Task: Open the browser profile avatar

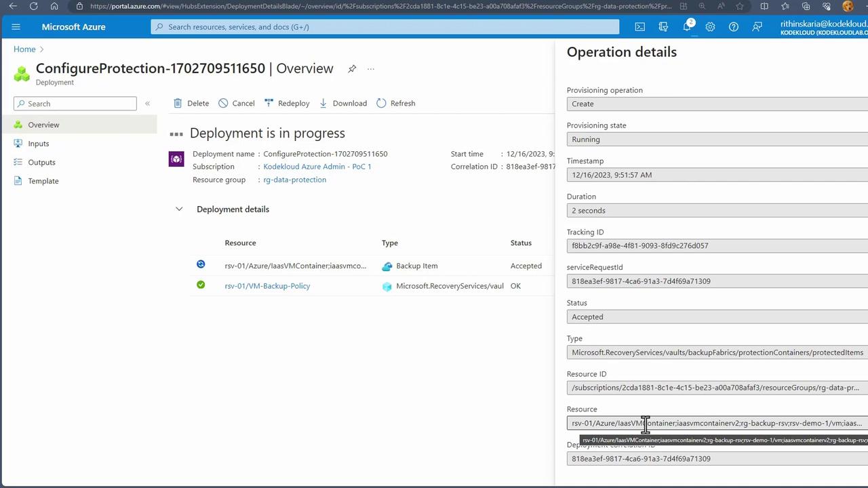Action: coord(848,7)
